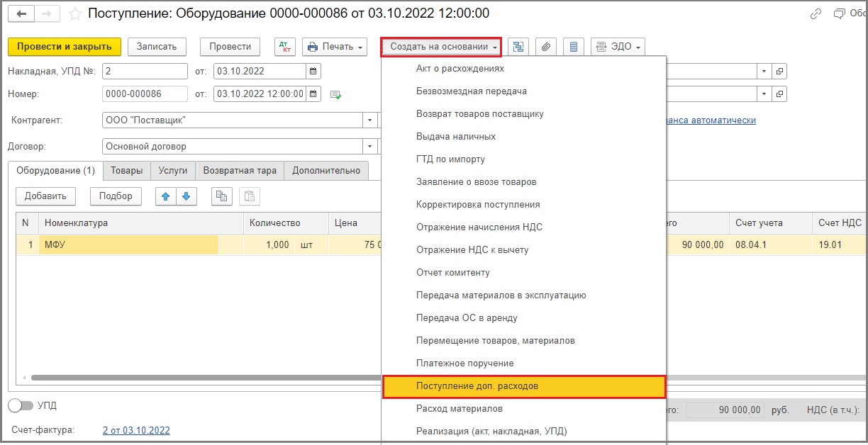The height and width of the screenshot is (445, 868).
Task: Click the Номер input field
Action: (145, 94)
